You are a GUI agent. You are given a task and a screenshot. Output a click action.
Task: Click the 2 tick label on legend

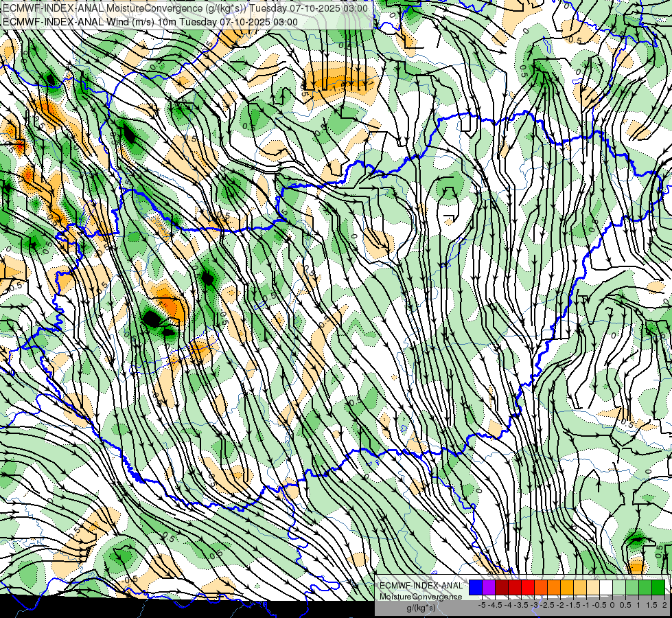coord(664,605)
